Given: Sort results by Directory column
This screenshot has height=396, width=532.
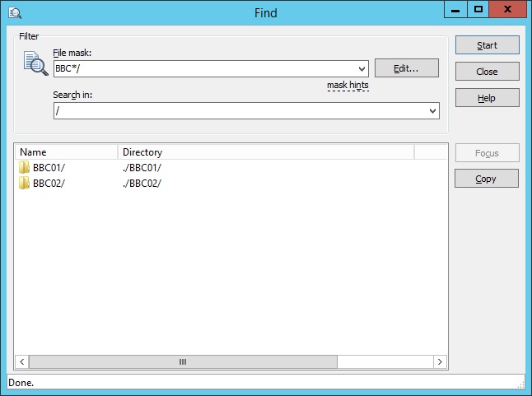Looking at the screenshot, I should click(265, 152).
